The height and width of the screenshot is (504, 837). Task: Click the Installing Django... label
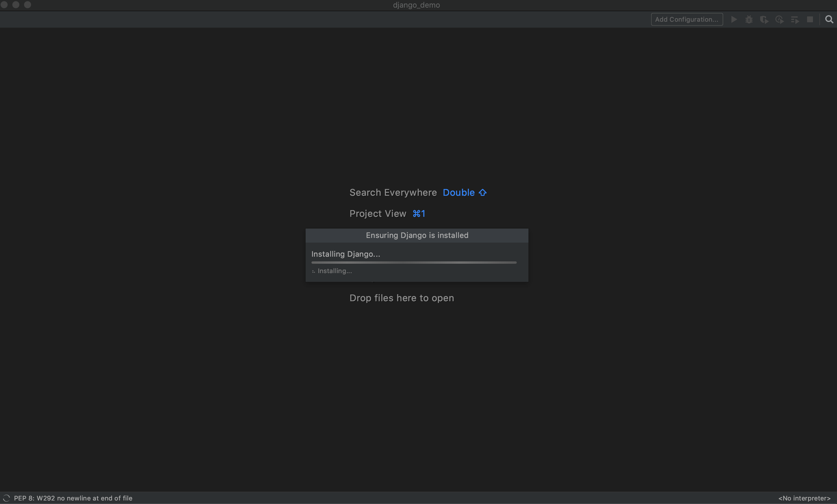(345, 254)
